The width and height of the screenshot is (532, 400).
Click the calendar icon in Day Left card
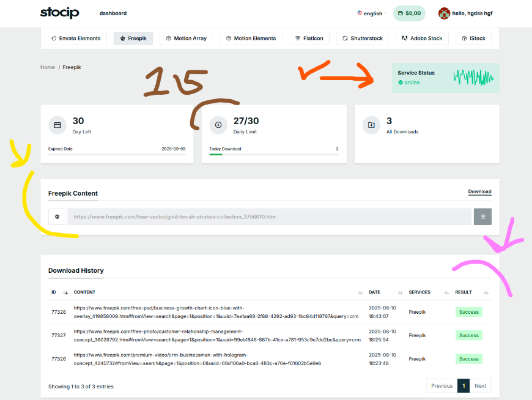[57, 125]
